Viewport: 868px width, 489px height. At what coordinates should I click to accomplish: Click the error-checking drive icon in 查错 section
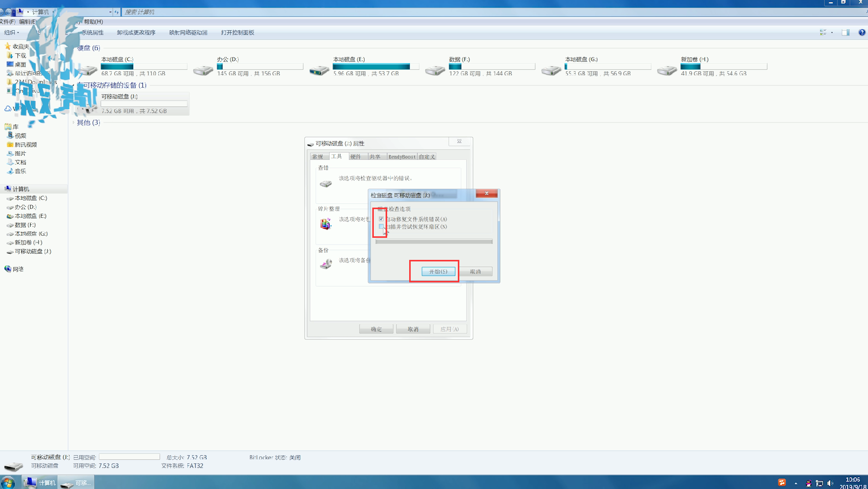[x=326, y=183]
